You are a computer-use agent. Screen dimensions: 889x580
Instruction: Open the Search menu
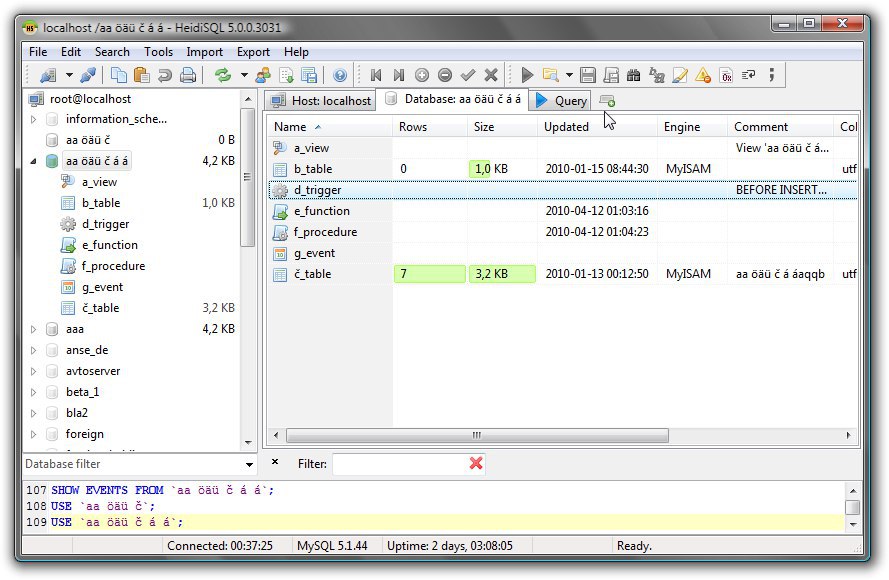click(112, 52)
